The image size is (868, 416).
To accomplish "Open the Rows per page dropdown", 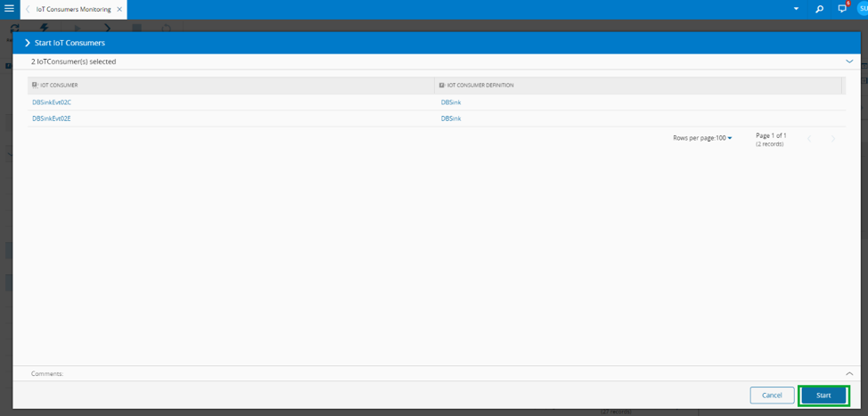I will (724, 138).
